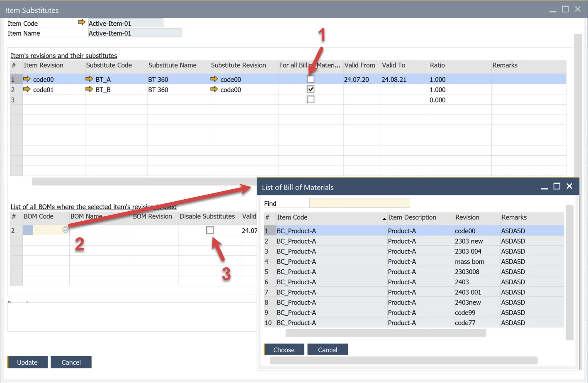Enable For all BOMs checkbox in row 1
The height and width of the screenshot is (383, 588).
coord(311,79)
